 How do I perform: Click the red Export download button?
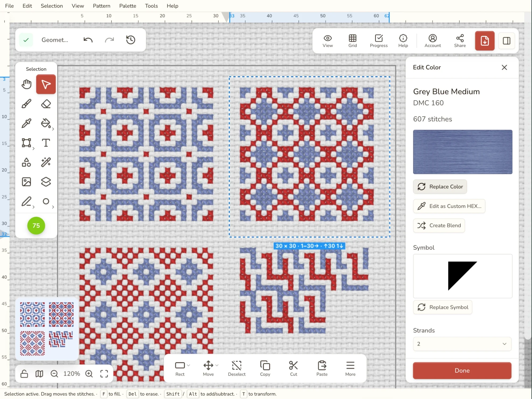[485, 41]
